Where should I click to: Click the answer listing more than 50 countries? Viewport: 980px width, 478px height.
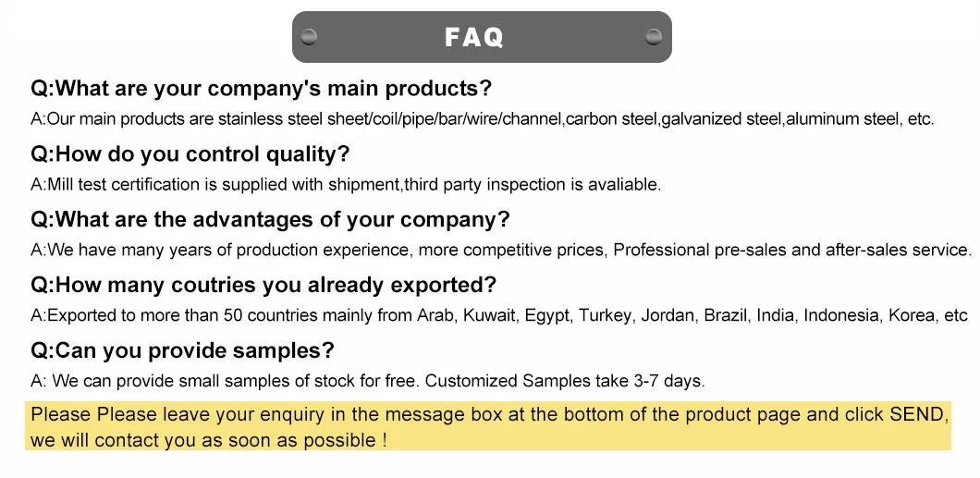coord(498,315)
